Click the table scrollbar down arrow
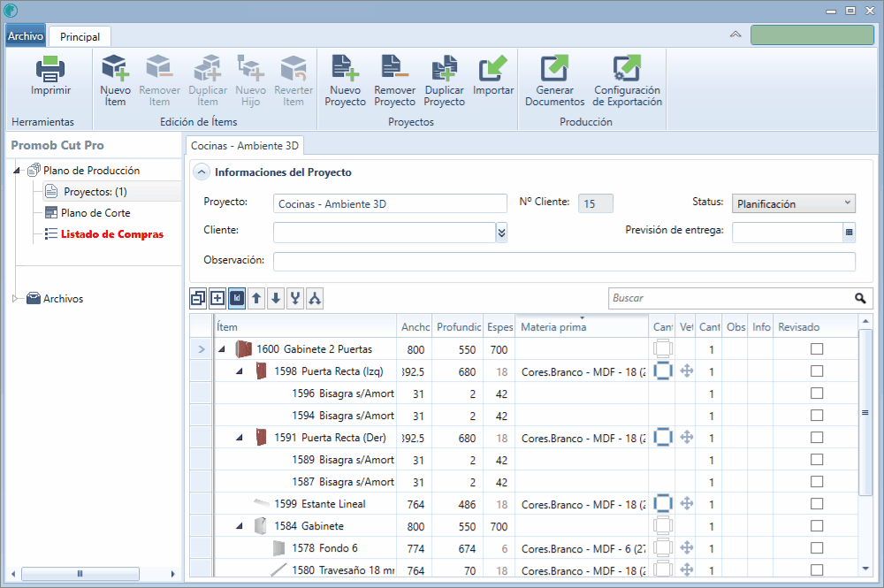884x588 pixels. pyautogui.click(x=865, y=569)
